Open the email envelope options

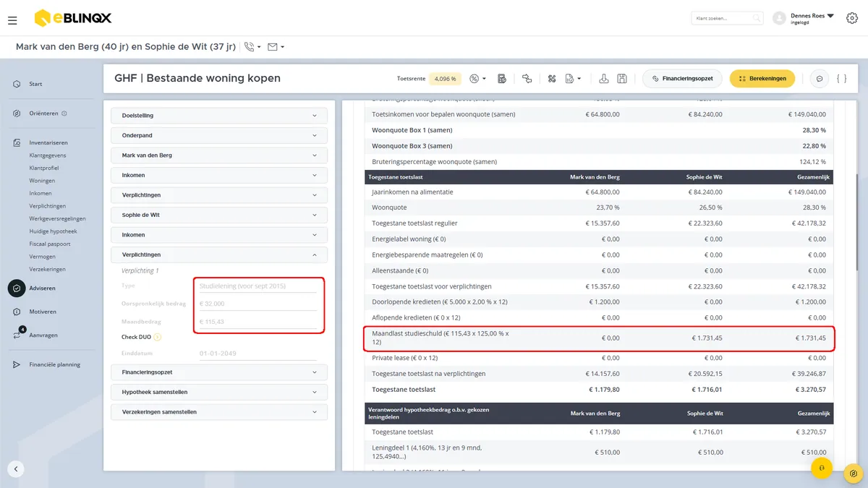click(276, 47)
